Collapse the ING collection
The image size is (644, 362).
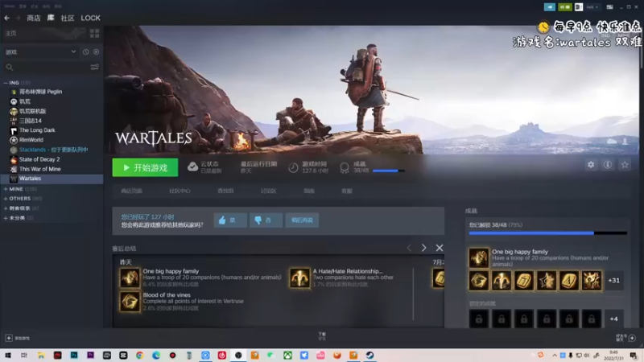coord(6,83)
